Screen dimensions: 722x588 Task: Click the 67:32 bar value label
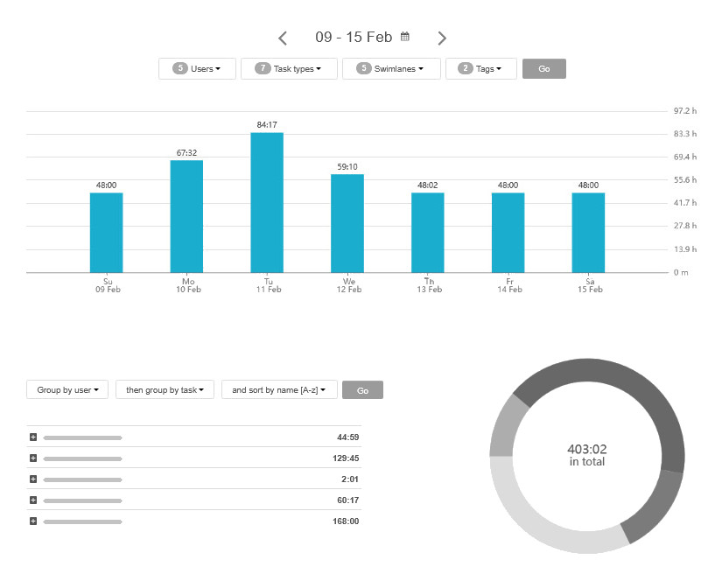click(x=186, y=152)
